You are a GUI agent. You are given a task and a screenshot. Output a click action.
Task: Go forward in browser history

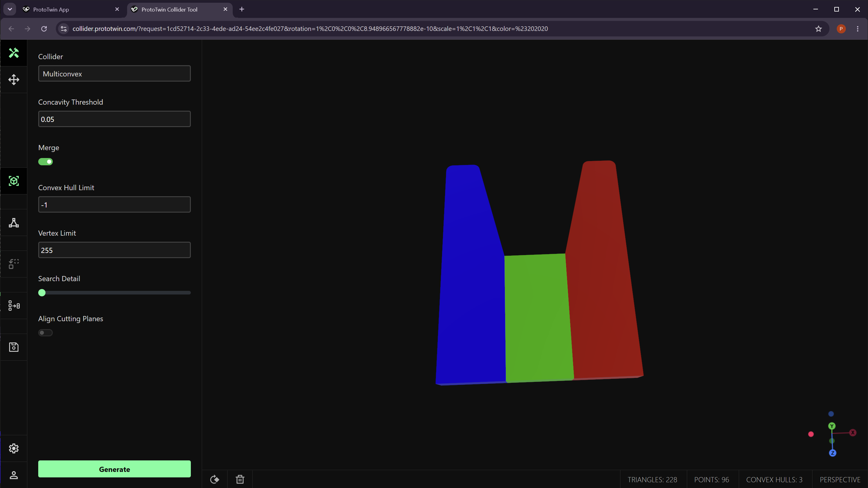click(x=28, y=29)
